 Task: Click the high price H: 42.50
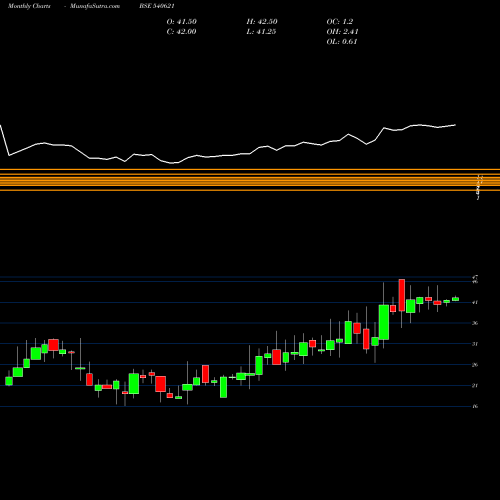click(x=262, y=22)
